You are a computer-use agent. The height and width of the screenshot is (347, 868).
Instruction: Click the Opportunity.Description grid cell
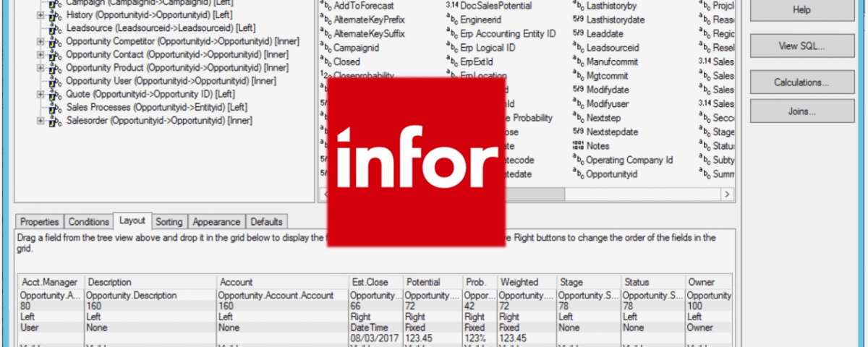click(x=150, y=296)
